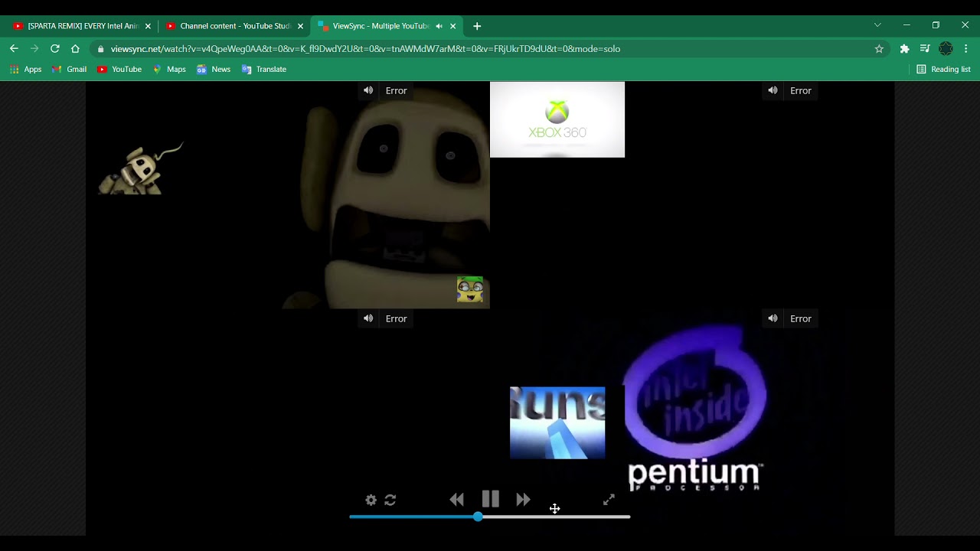Rewind all synced videos
Image resolution: width=980 pixels, height=551 pixels.
tap(457, 500)
